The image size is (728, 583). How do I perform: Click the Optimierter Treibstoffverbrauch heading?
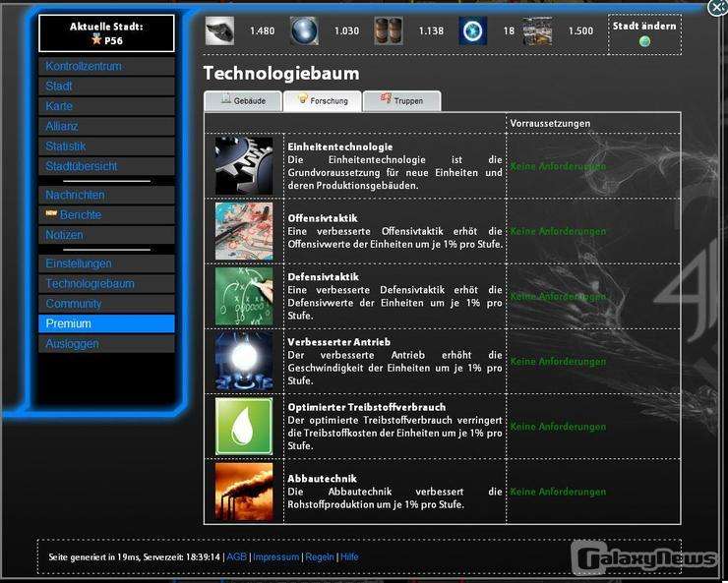[366, 407]
